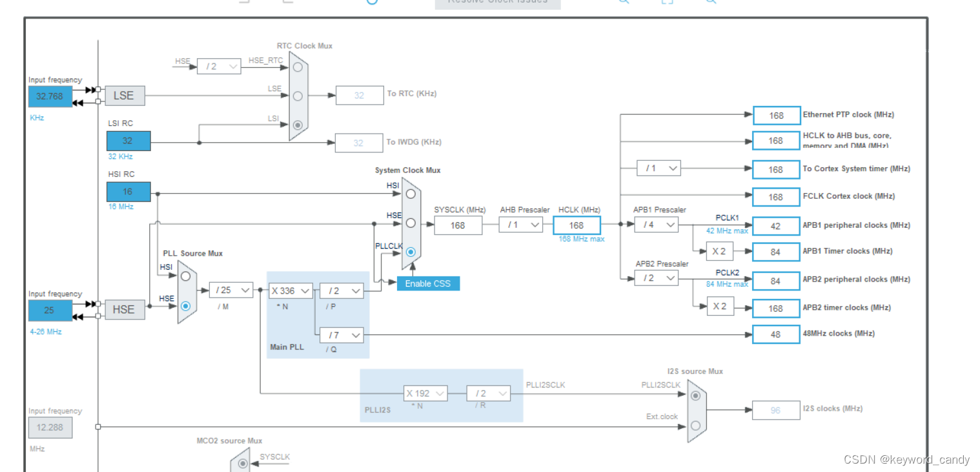Choose HSI in System Clock Mux
980x472 pixels.
pos(411,193)
